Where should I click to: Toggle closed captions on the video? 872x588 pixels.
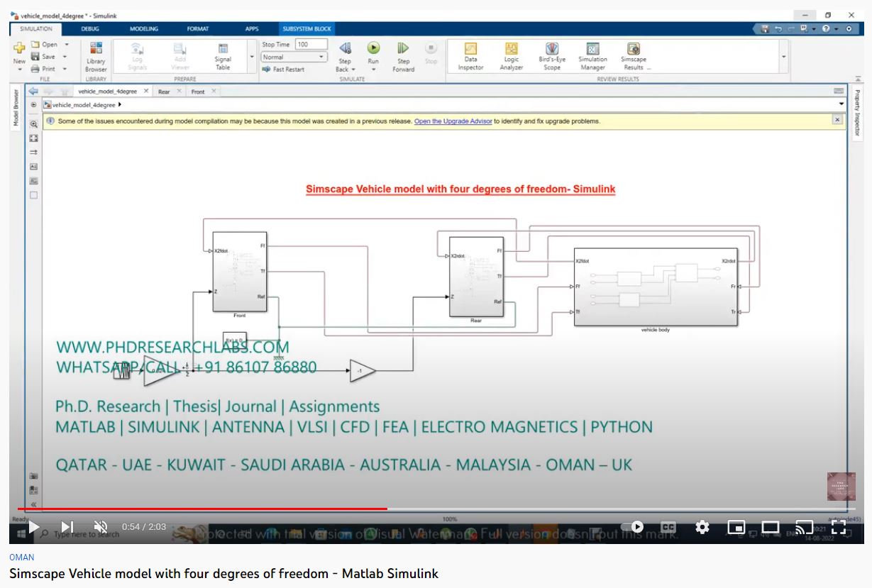click(668, 527)
